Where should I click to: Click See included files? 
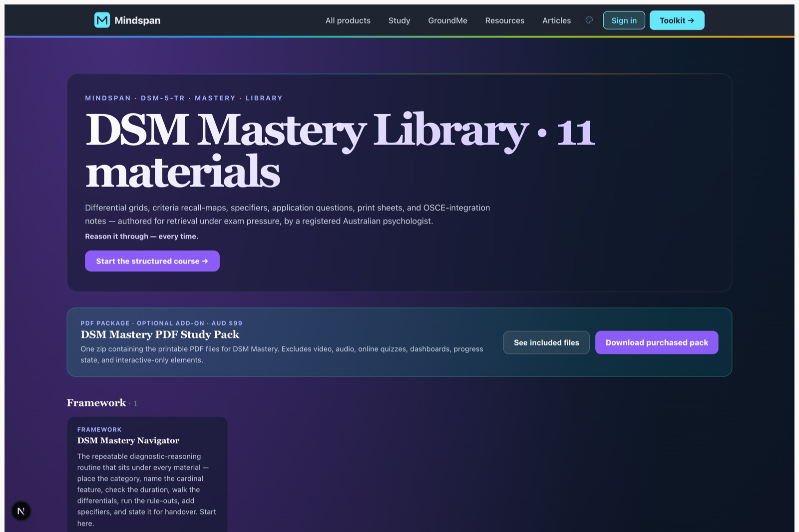click(546, 342)
